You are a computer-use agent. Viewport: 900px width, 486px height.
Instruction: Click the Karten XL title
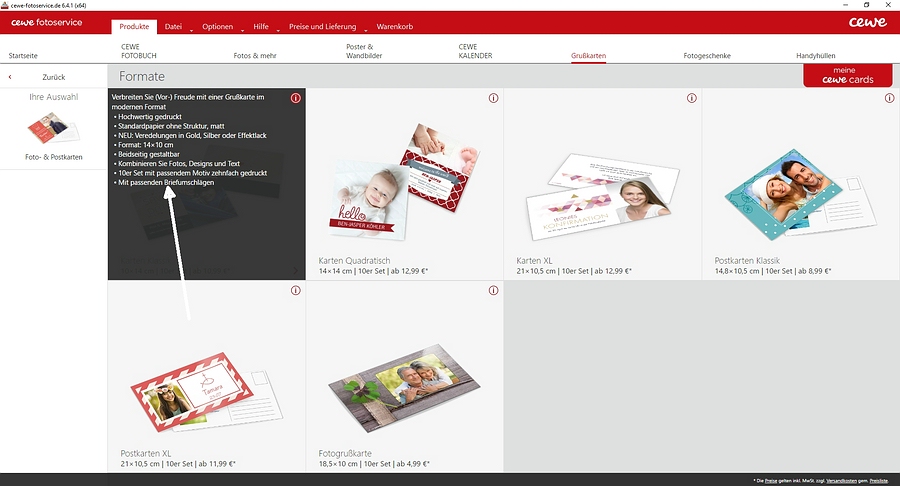pyautogui.click(x=534, y=261)
